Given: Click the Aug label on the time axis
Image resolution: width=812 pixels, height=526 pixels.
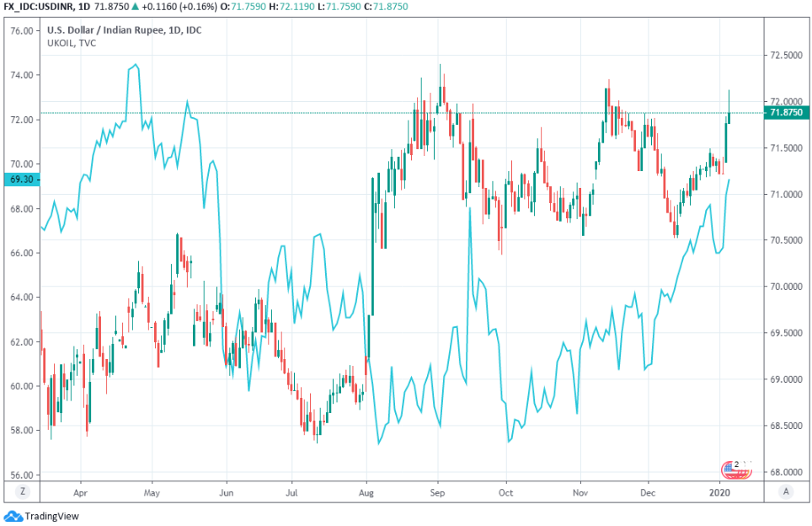Looking at the screenshot, I should point(366,492).
